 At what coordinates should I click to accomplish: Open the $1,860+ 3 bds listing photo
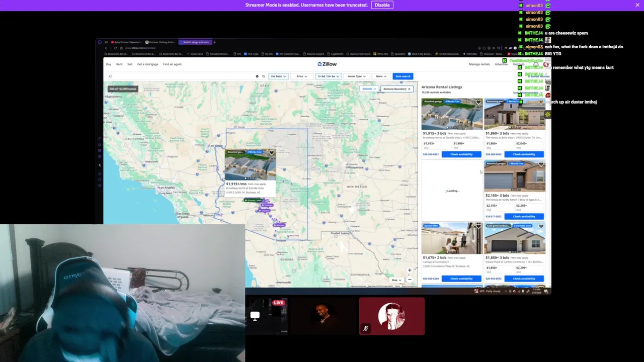(x=514, y=114)
